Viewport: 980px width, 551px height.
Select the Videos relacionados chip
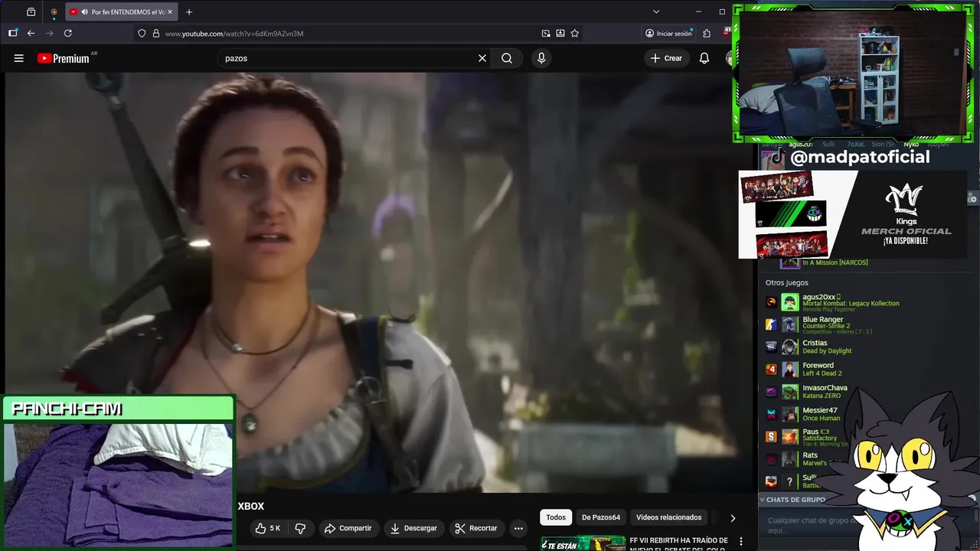668,517
